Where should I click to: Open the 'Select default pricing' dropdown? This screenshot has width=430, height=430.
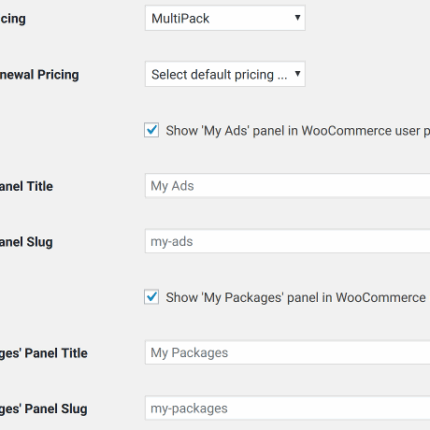pyautogui.click(x=225, y=74)
